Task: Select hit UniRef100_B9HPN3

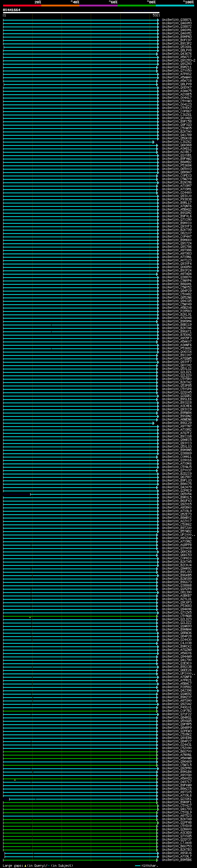Action: tap(176, 37)
